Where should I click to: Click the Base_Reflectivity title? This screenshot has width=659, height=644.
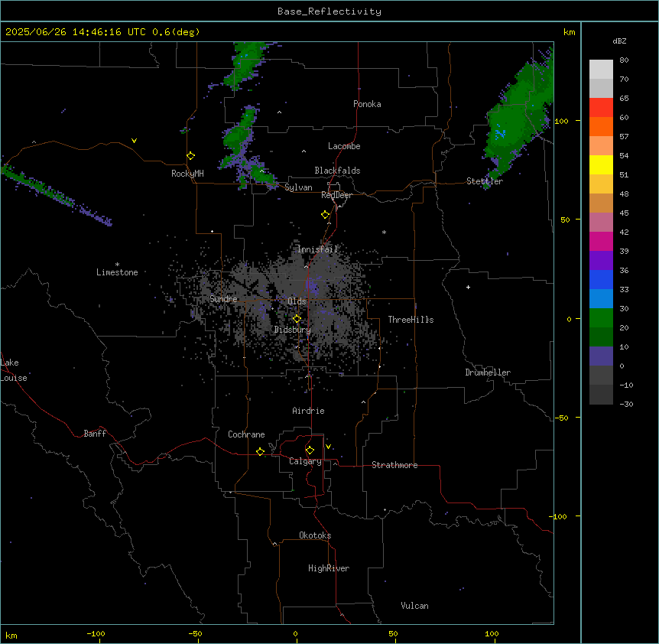[x=329, y=11]
